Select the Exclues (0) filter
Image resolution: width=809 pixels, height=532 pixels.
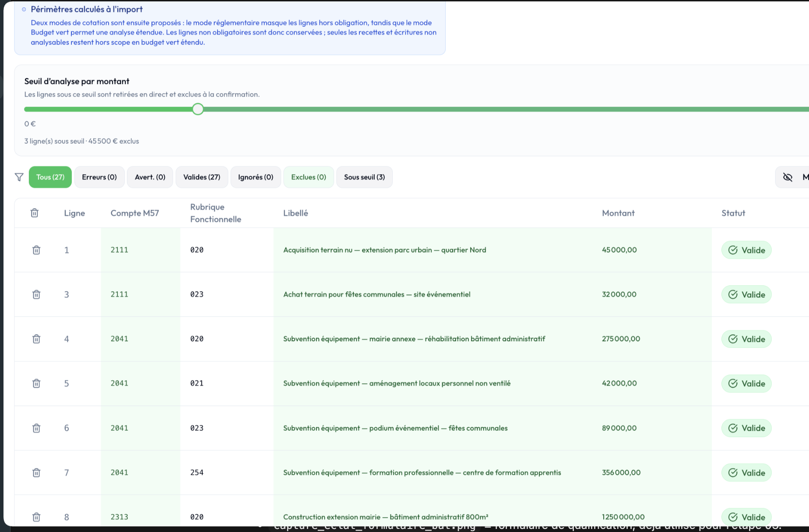coord(309,177)
